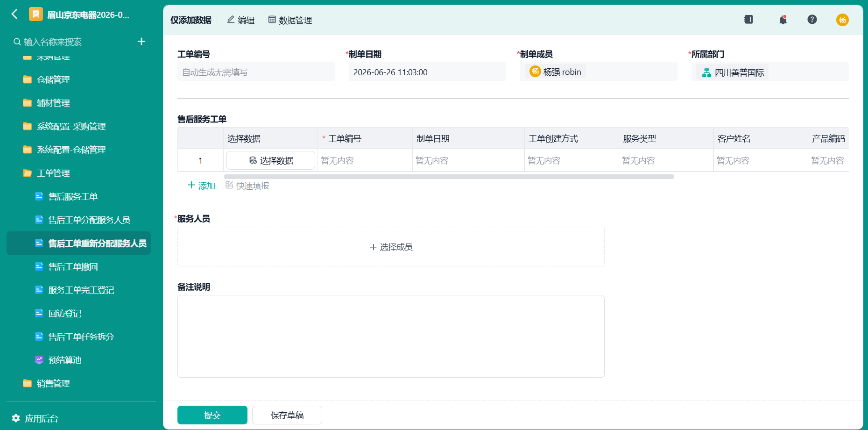Select 售后工单重新分配服务人员 in sidebar
Screen dimensions: 868x430
coord(78,243)
